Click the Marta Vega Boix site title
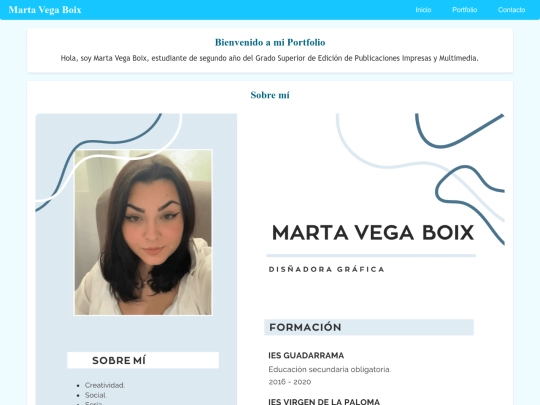540x405 pixels. click(x=45, y=10)
